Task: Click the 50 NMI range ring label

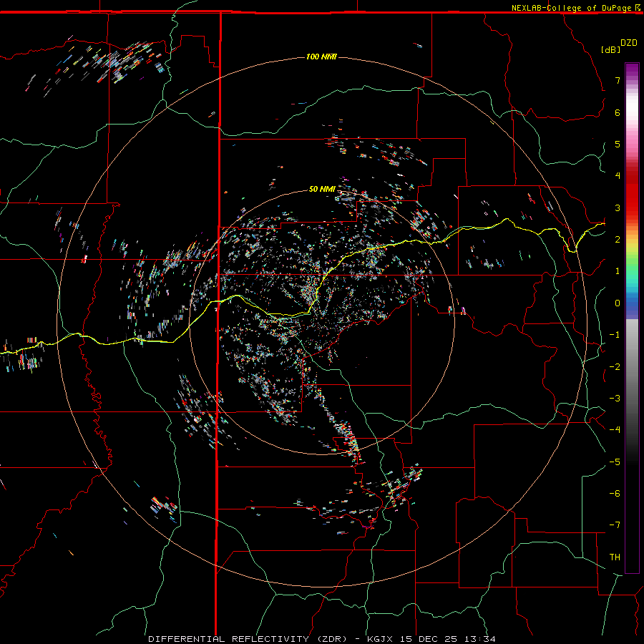Action: (322, 189)
